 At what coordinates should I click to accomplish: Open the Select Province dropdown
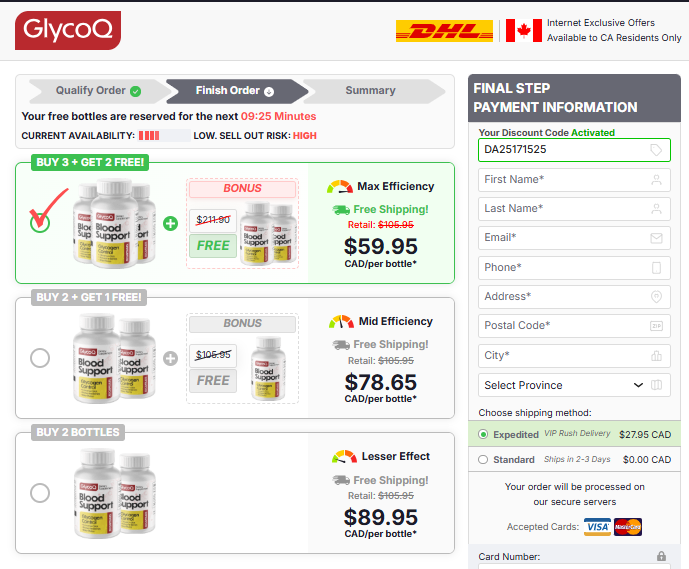[574, 385]
